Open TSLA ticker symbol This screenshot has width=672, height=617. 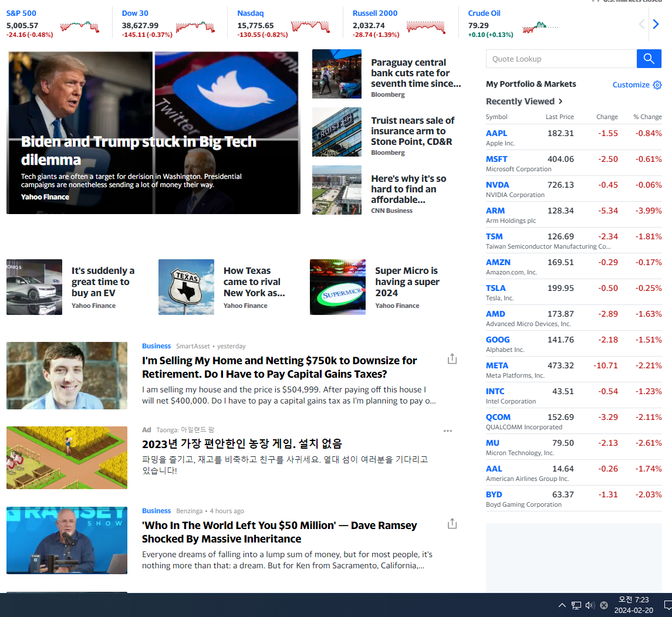pyautogui.click(x=496, y=288)
